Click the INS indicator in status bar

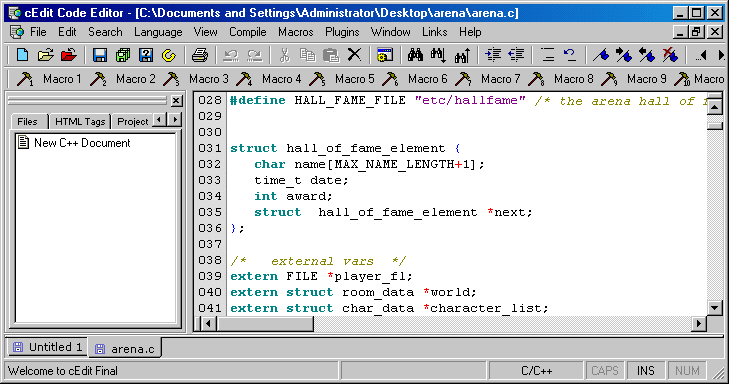(645, 371)
